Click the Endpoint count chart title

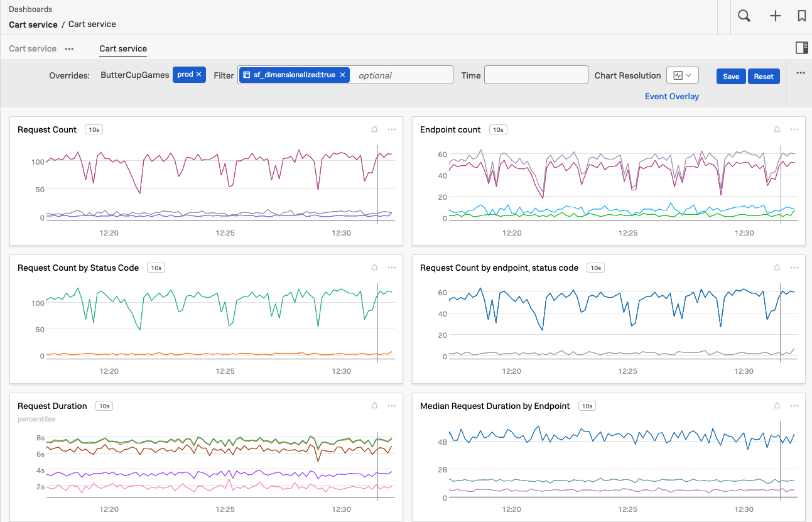(x=450, y=129)
